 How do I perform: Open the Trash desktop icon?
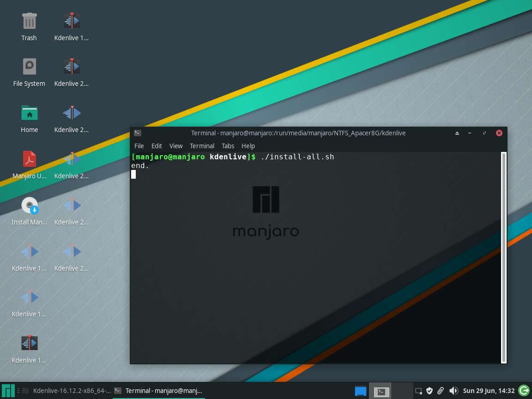(29, 21)
